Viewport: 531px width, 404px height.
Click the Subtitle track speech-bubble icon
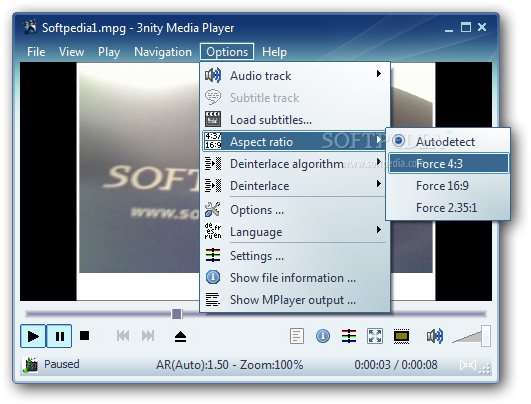[213, 97]
